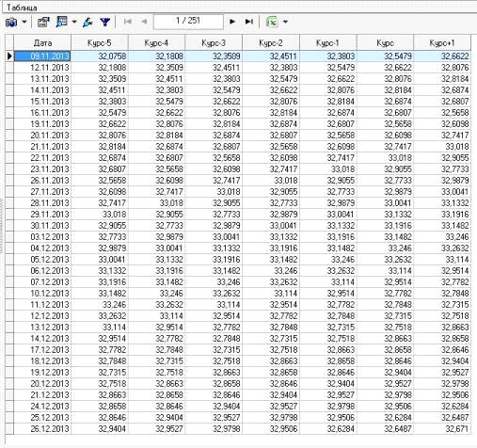The height and width of the screenshot is (448, 477).
Task: Select the date cell 29.11.2013
Action: (x=42, y=215)
